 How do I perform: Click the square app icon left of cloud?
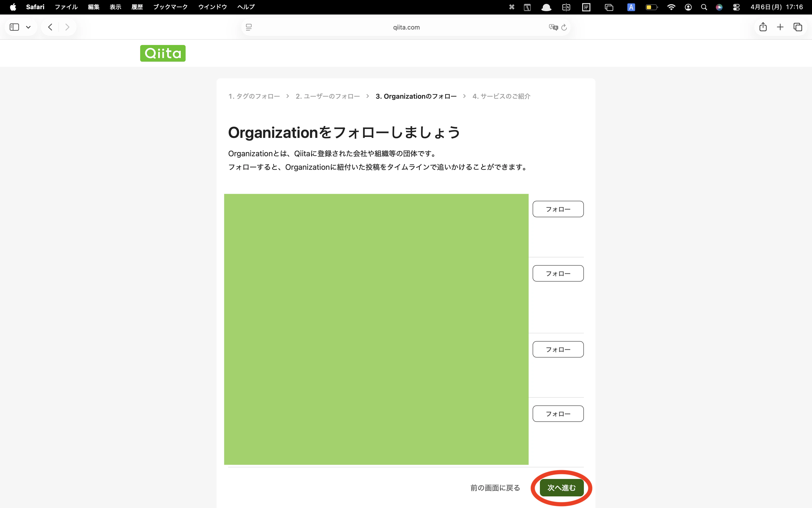click(x=527, y=7)
